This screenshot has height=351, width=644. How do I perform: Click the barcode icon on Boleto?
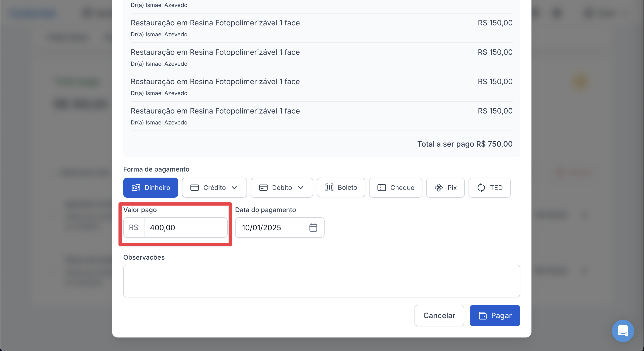[x=329, y=187]
